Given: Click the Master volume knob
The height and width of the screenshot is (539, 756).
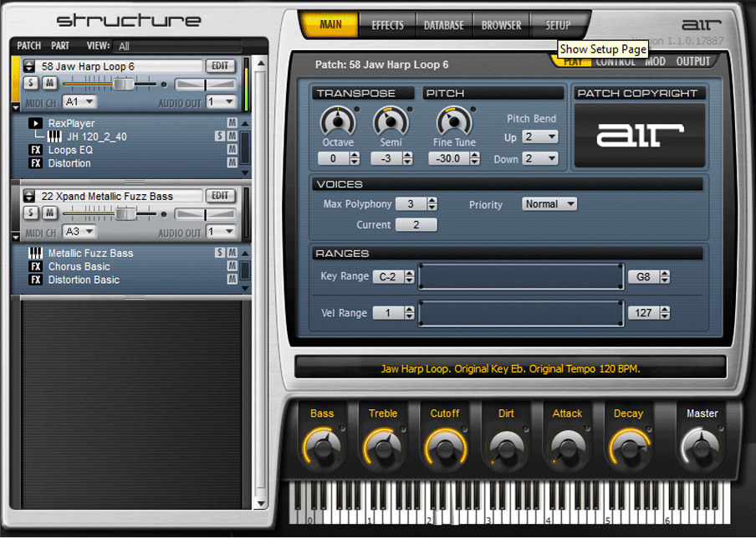Looking at the screenshot, I should [702, 446].
